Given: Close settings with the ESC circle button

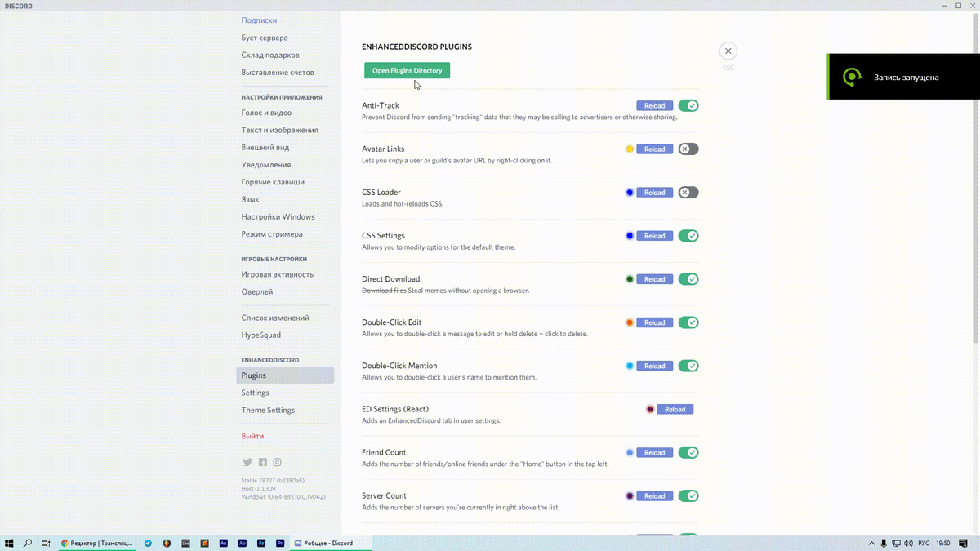Looking at the screenshot, I should [728, 51].
